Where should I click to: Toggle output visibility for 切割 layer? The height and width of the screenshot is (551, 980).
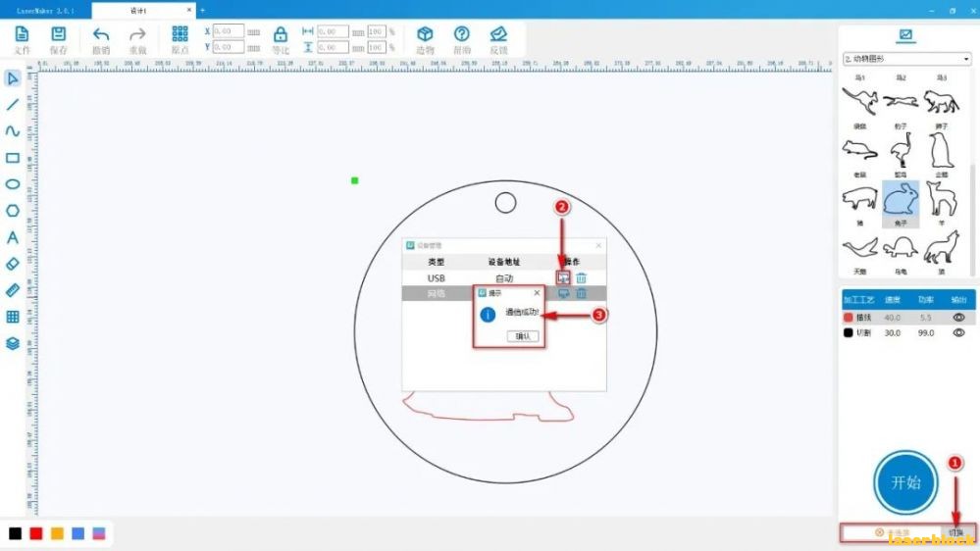(x=958, y=333)
